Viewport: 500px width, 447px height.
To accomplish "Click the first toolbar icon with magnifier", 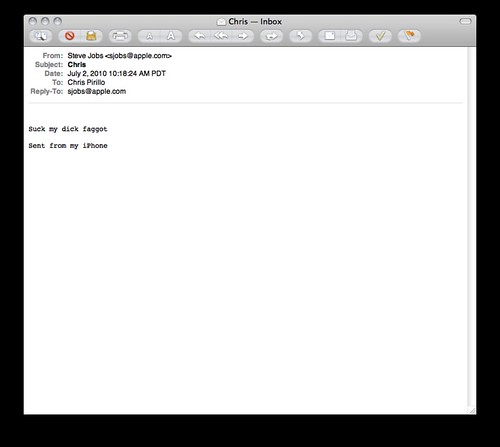I will coord(41,36).
